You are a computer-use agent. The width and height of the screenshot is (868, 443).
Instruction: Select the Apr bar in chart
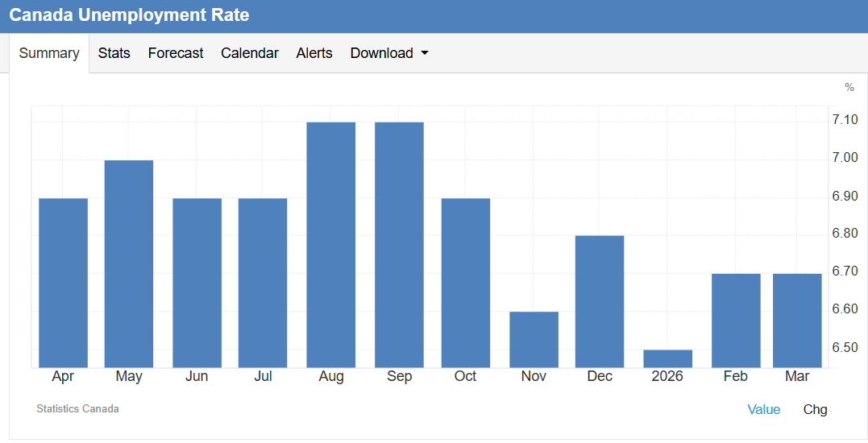tap(63, 283)
